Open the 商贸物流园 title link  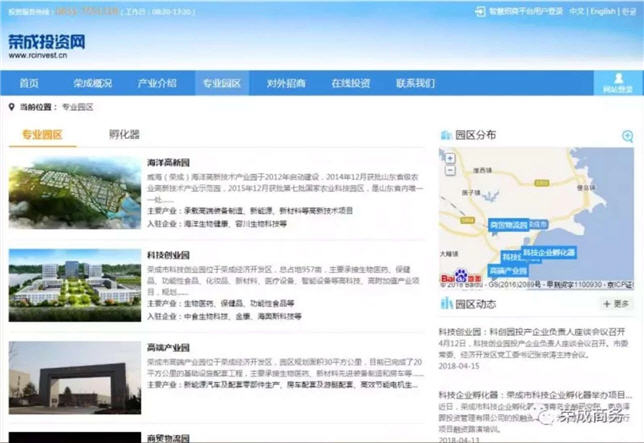(168, 438)
